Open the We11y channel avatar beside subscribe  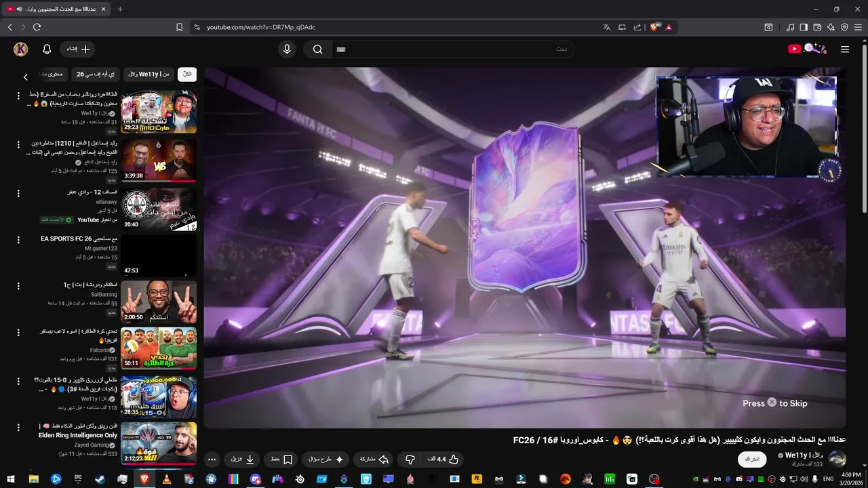click(x=837, y=459)
